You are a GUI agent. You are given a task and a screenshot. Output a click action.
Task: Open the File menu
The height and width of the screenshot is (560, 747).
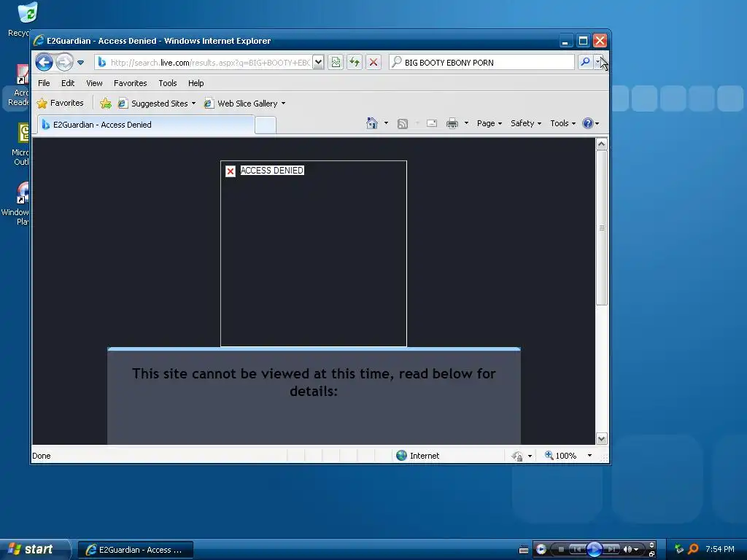click(x=44, y=83)
